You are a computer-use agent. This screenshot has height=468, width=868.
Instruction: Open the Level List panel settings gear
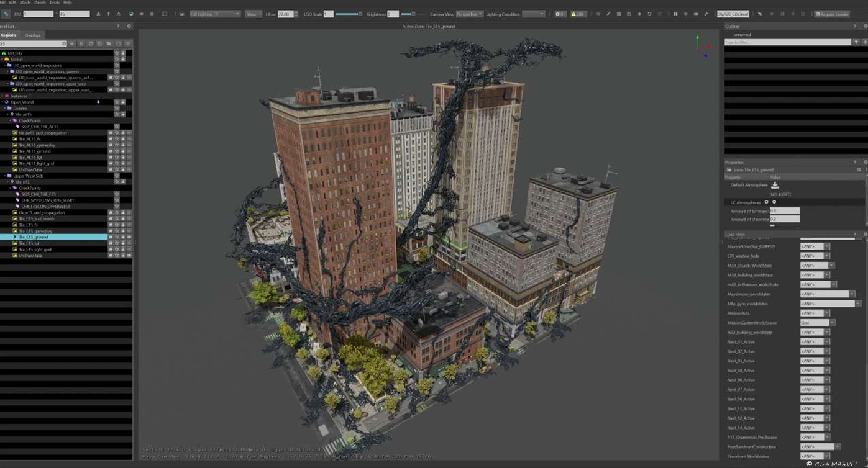[129, 26]
